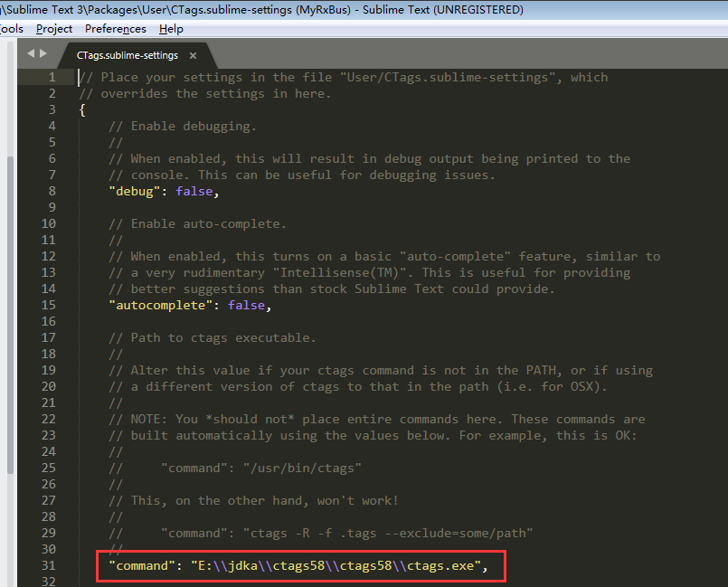Click line number 9 in the gutter
Image resolution: width=728 pixels, height=587 pixels.
click(x=52, y=208)
